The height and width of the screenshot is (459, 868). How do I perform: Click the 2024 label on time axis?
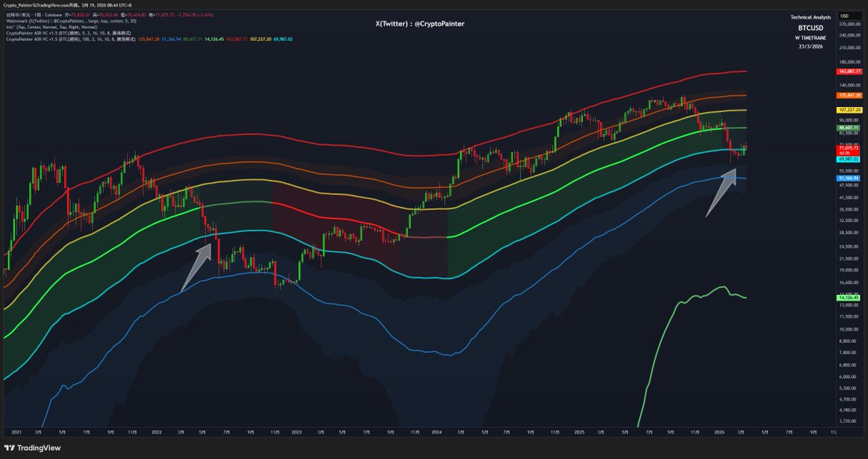[436, 432]
